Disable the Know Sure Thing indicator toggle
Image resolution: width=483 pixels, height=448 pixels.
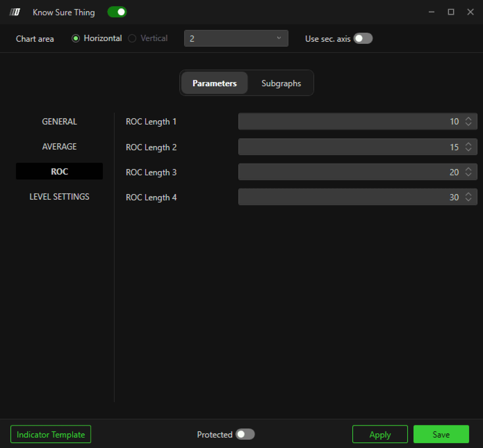(117, 12)
